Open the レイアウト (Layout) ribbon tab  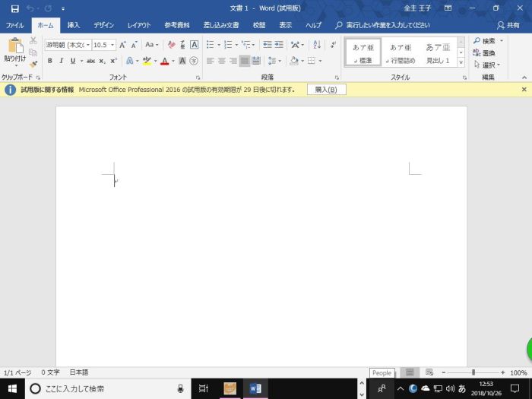[x=139, y=25]
